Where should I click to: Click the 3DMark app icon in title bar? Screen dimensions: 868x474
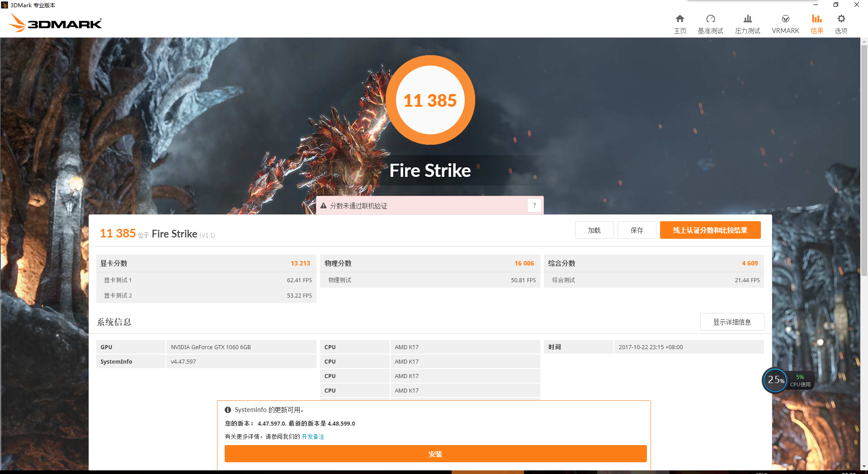[5, 5]
